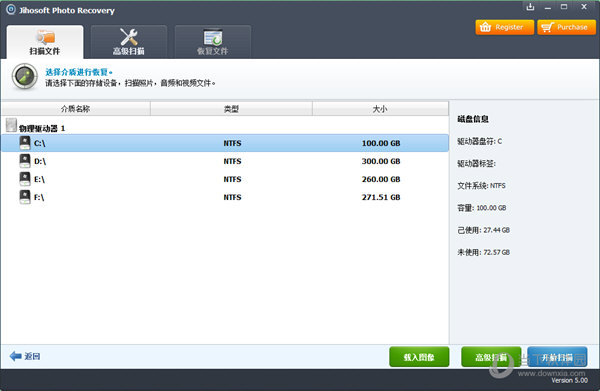Select the C:\ drive icon
Viewport: 600px width, 391px height.
click(25, 143)
